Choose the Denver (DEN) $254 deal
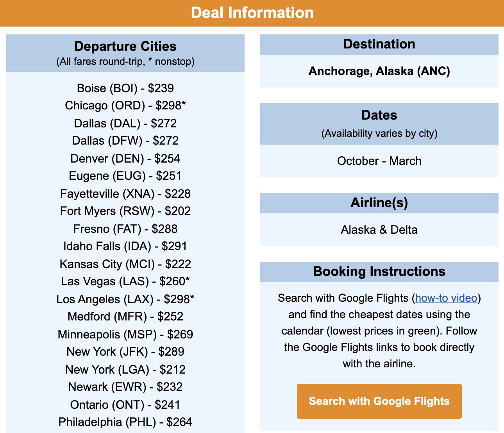This screenshot has height=433, width=504. coord(125,158)
